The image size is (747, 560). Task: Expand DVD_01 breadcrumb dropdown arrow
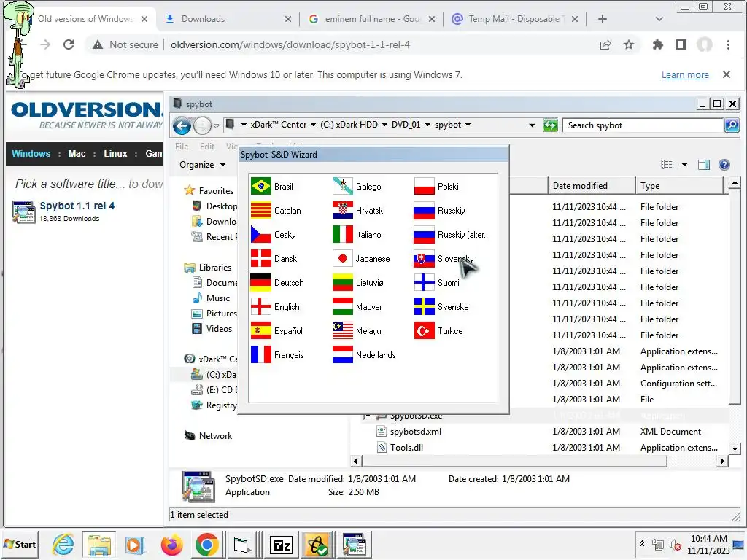point(427,125)
